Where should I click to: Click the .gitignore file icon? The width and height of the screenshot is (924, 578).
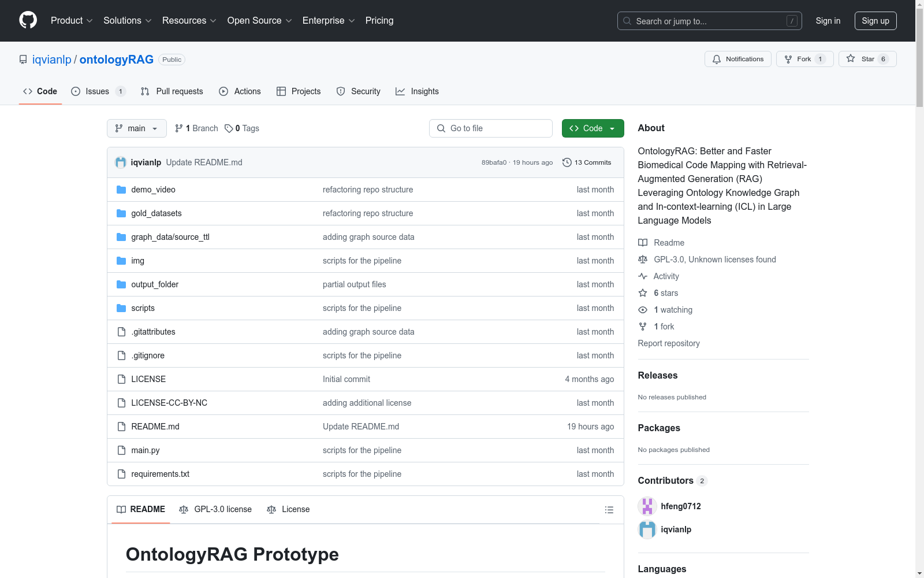coord(121,355)
